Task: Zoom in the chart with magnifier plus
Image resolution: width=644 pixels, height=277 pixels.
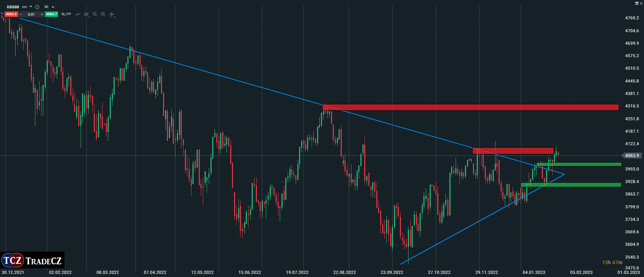Action: coord(103,14)
